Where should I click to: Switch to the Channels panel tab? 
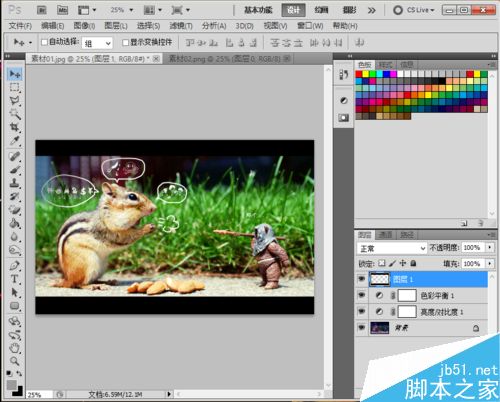tap(385, 235)
